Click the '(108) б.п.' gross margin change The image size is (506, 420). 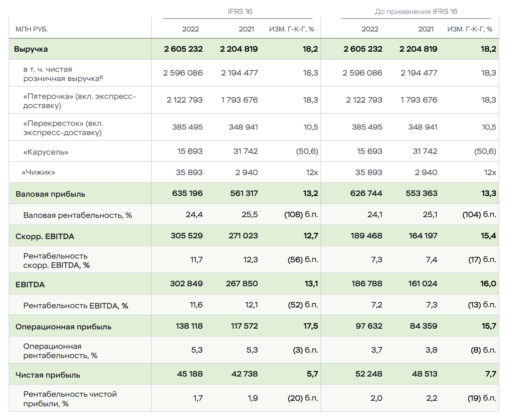click(301, 214)
